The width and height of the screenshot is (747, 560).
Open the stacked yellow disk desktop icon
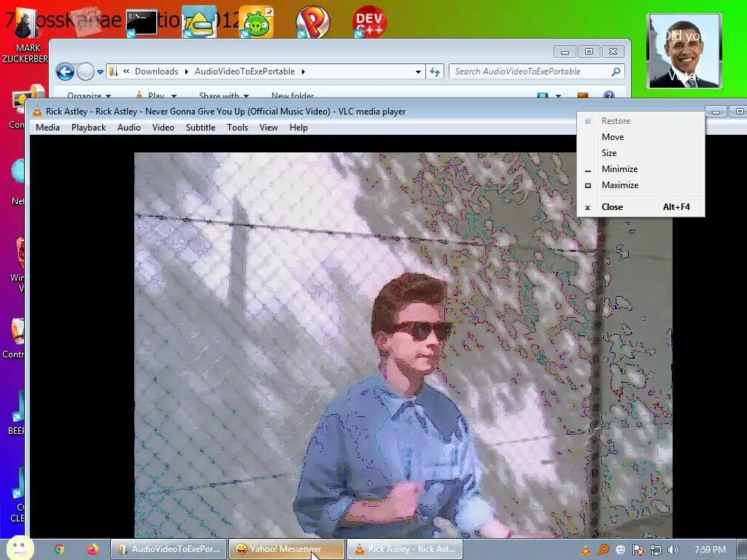199,23
